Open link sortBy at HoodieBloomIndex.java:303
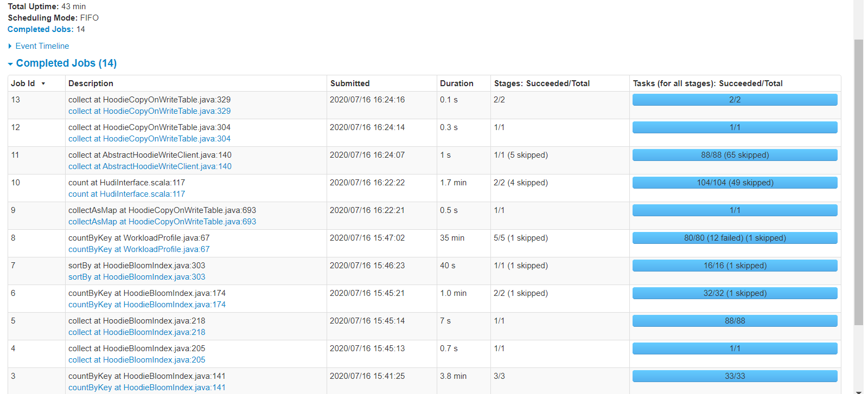This screenshot has width=868, height=394. point(137,277)
